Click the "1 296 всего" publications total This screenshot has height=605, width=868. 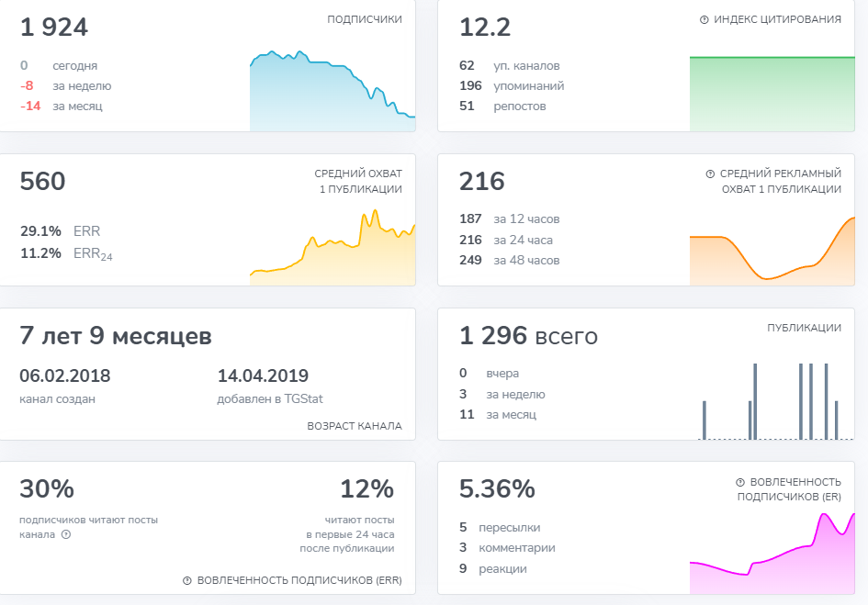coord(528,337)
